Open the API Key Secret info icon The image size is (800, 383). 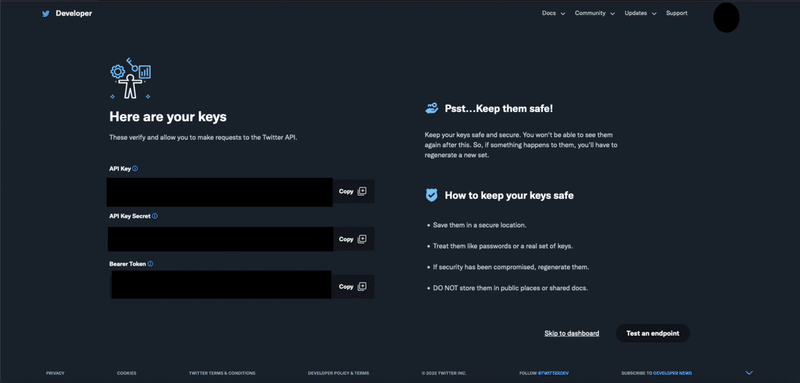155,216
